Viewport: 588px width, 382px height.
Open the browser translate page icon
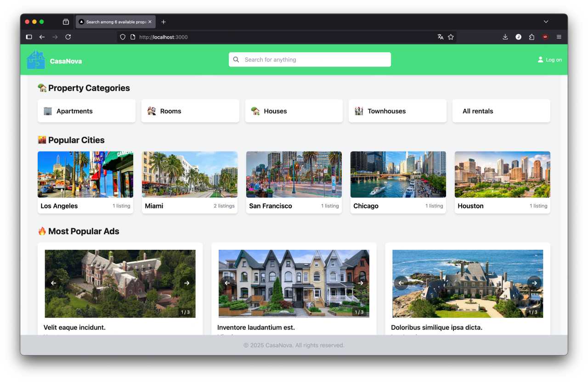(440, 37)
